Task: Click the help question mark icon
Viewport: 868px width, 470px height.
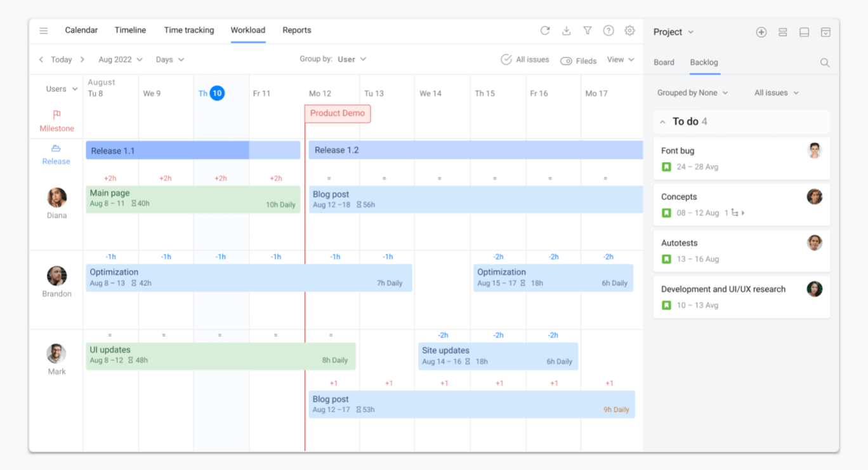Action: pos(608,30)
